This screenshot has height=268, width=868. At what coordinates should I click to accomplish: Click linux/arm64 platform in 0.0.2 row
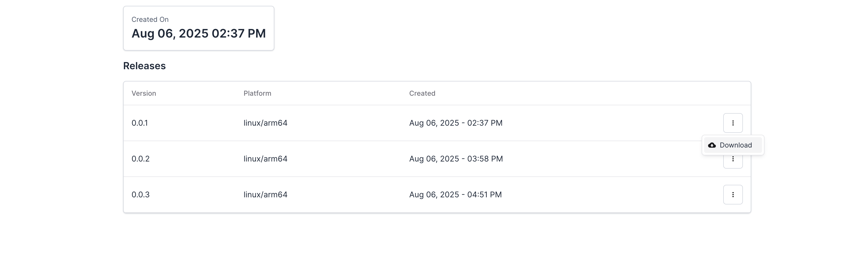(x=265, y=159)
